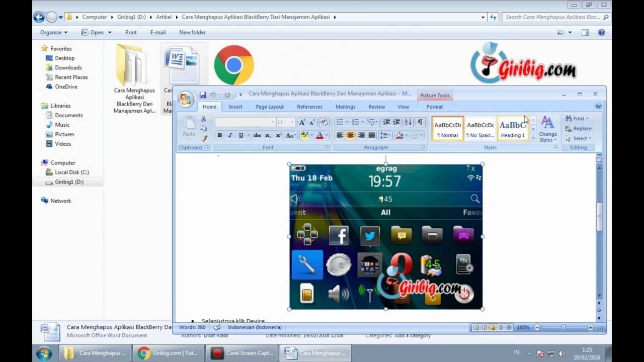This screenshot has height=362, width=644.
Task: Click the Sort icon
Action: click(x=408, y=122)
